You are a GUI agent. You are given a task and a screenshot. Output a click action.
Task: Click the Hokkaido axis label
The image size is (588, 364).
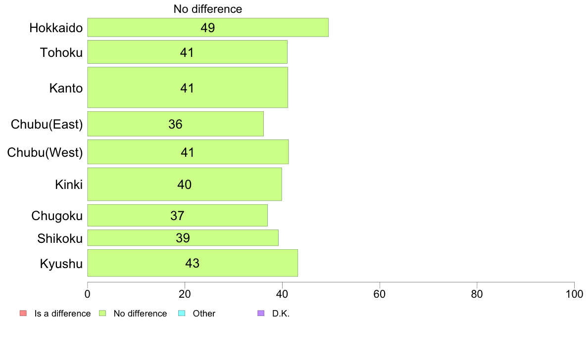point(56,28)
